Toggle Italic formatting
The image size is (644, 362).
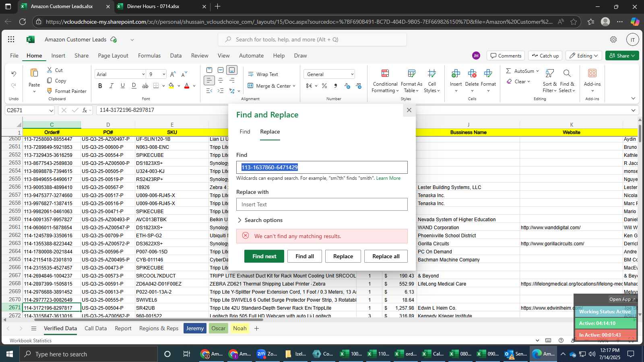[x=111, y=86]
